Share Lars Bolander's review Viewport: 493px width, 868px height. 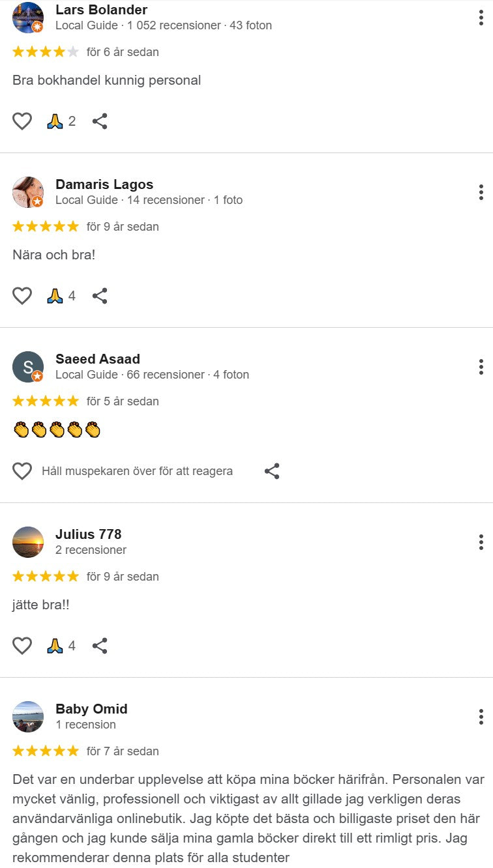tap(100, 121)
